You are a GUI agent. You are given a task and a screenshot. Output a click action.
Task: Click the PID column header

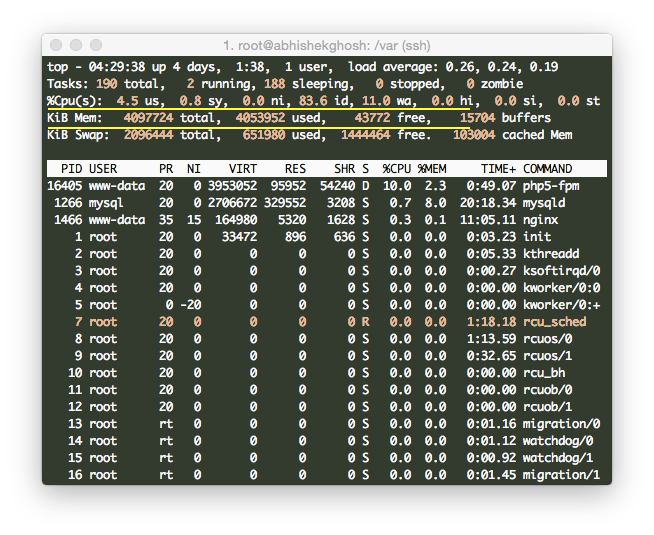[71, 169]
